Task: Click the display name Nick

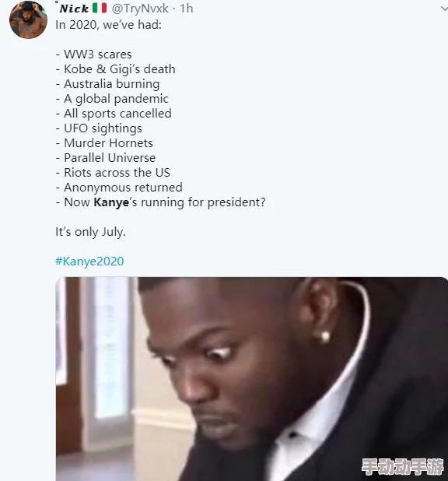Action: 74,9
